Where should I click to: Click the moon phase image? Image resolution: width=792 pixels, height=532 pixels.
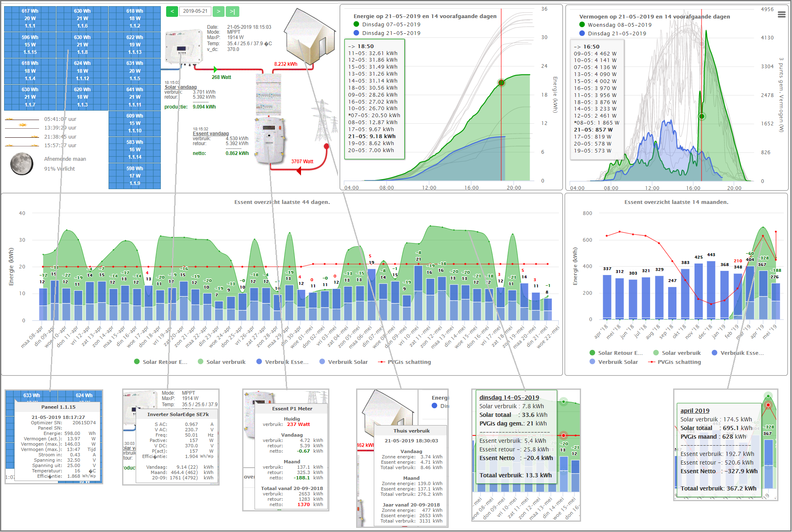pos(22,164)
